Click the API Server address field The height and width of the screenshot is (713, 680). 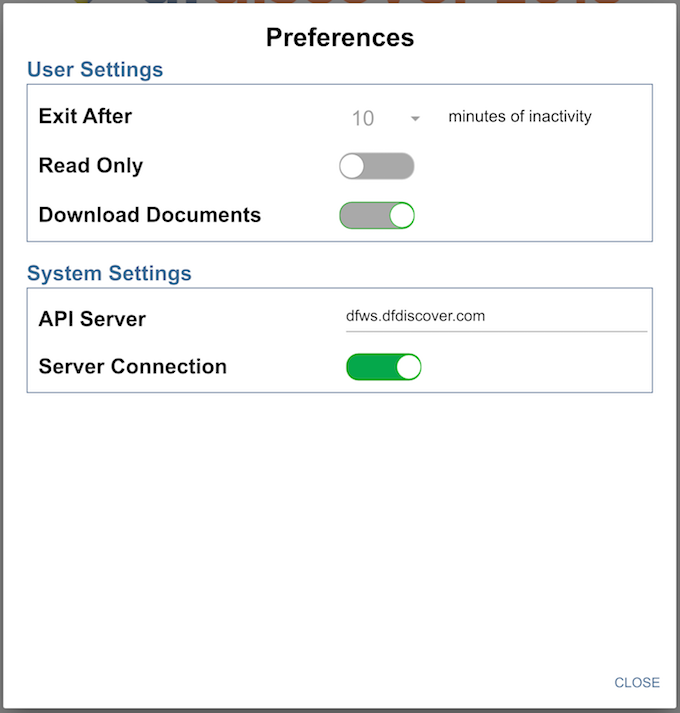pos(496,317)
